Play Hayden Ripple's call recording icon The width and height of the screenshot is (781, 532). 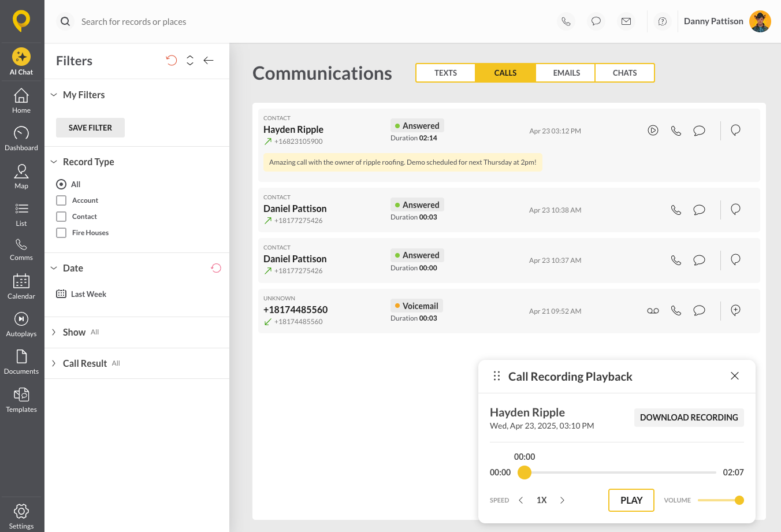point(653,131)
